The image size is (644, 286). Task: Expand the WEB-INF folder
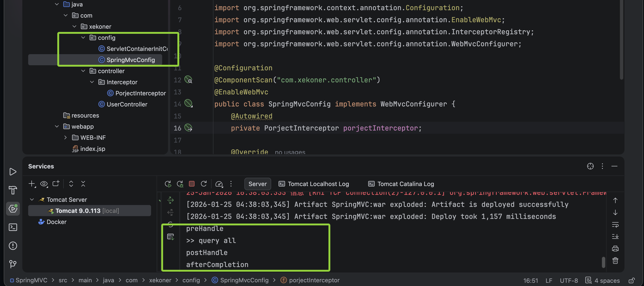(x=65, y=137)
